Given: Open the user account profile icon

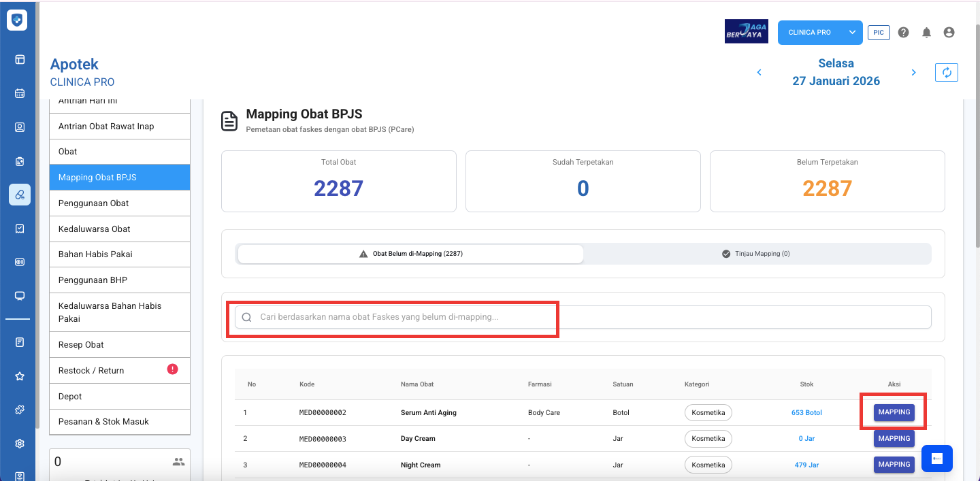Looking at the screenshot, I should pyautogui.click(x=949, y=33).
